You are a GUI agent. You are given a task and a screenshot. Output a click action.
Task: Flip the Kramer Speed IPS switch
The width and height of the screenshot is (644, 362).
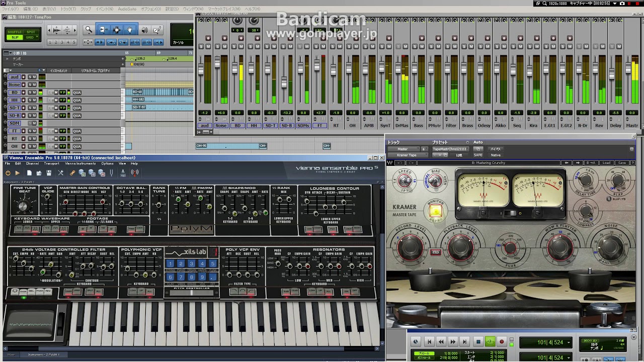click(x=406, y=180)
